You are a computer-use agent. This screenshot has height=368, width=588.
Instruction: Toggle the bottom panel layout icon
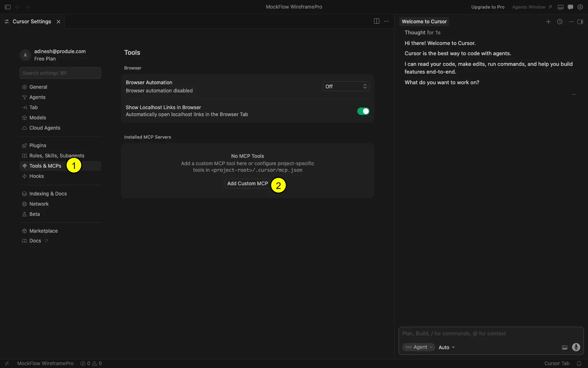tap(561, 7)
